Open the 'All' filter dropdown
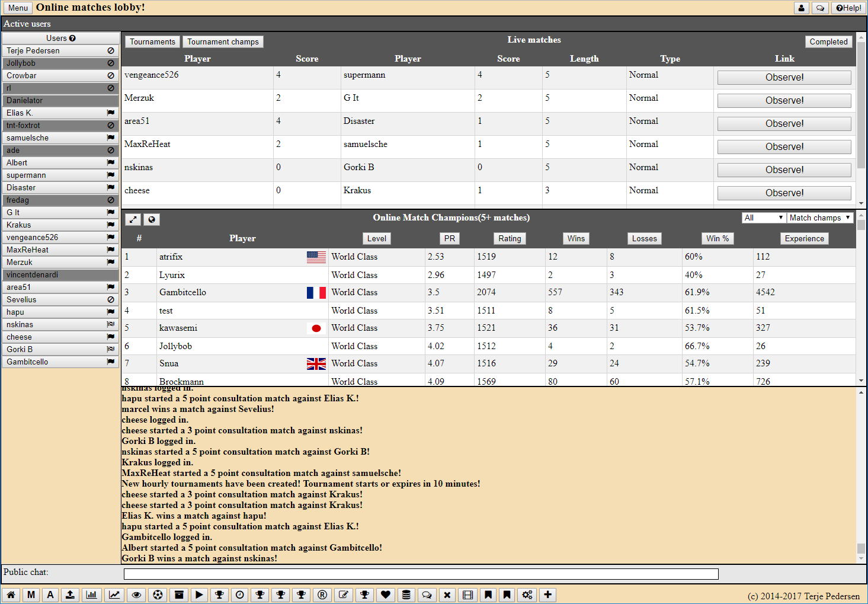This screenshot has width=868, height=604. point(763,218)
